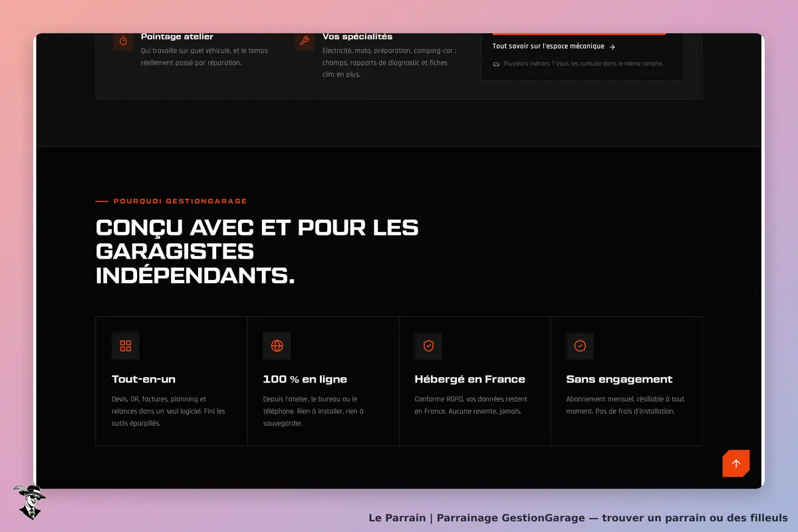This screenshot has width=798, height=532.
Task: Click the 'CONÇU AVEC ET POUR LES GARAGISTES' headline
Action: point(257,251)
